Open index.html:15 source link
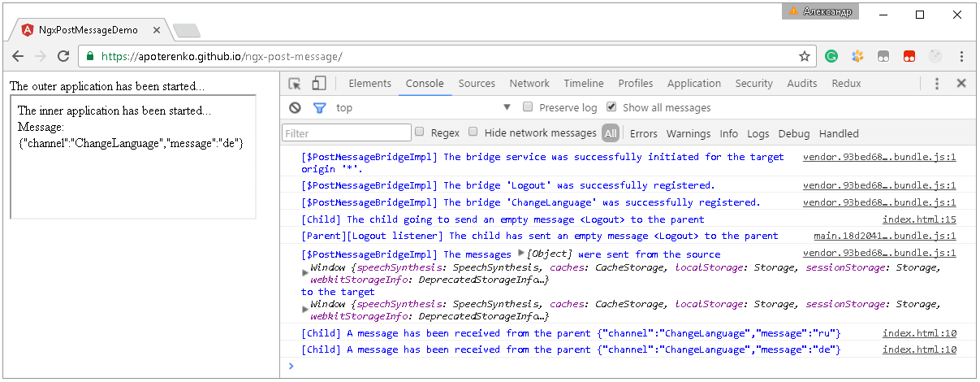Screen dimensions: 980x382 [920, 219]
